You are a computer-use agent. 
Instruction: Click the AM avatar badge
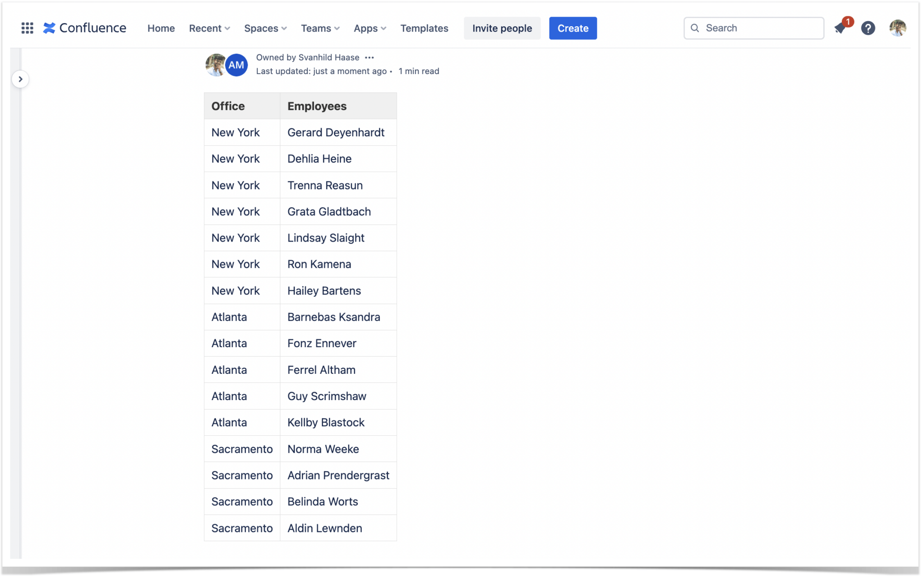click(x=236, y=65)
